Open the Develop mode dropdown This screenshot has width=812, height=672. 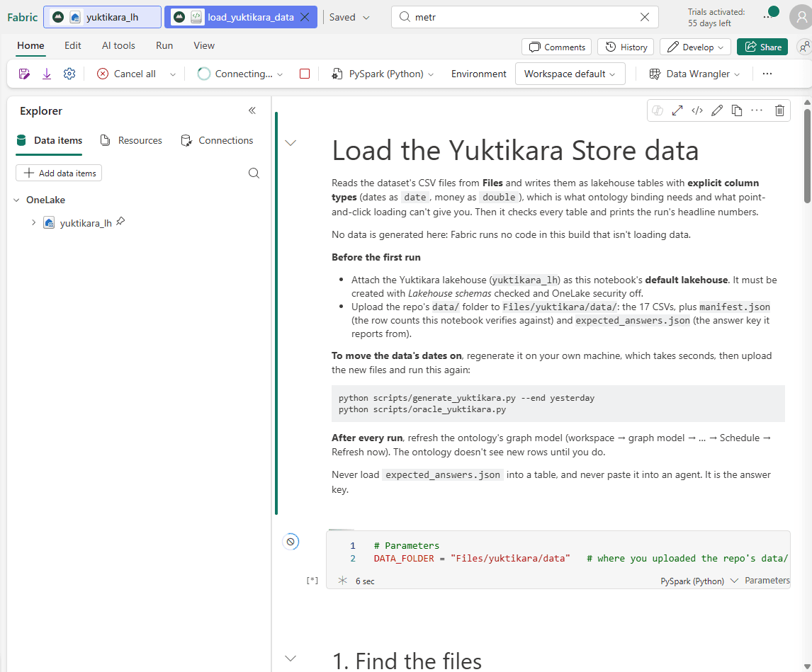pos(695,47)
